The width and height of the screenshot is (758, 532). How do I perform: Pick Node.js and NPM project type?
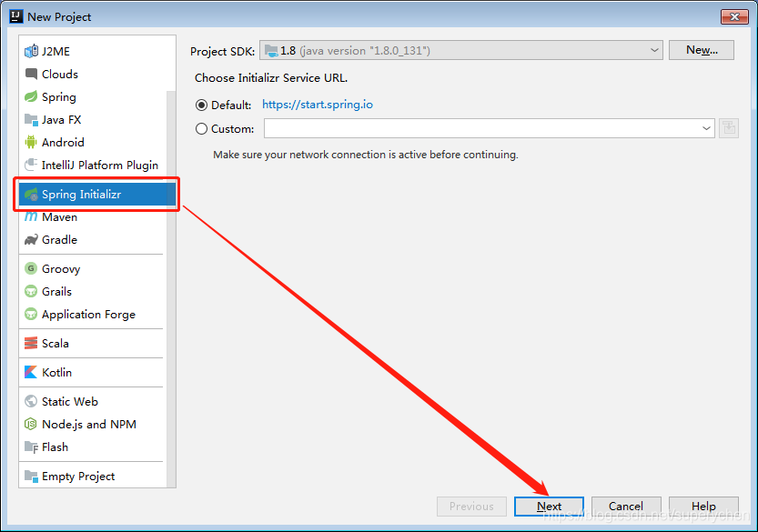(x=93, y=425)
